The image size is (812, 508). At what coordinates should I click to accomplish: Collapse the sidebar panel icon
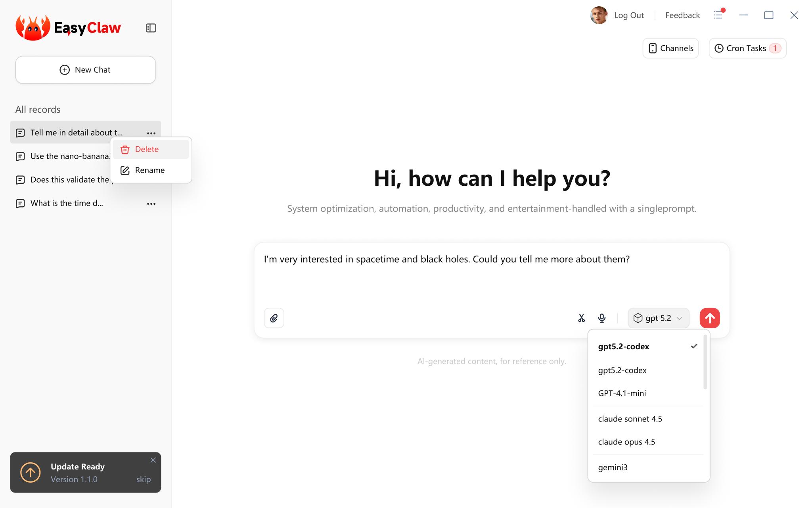coord(151,28)
